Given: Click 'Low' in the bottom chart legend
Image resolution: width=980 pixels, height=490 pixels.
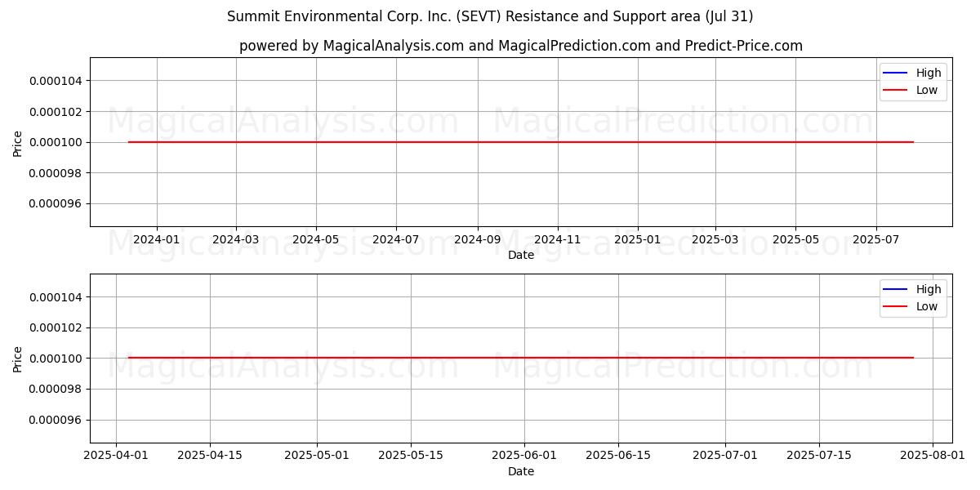Looking at the screenshot, I should (x=927, y=306).
